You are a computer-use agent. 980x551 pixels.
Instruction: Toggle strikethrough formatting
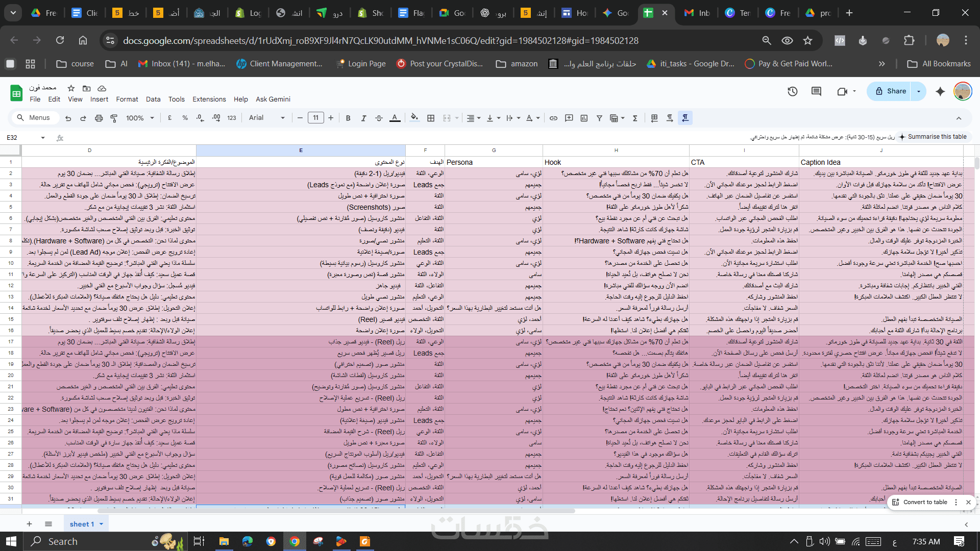[379, 118]
